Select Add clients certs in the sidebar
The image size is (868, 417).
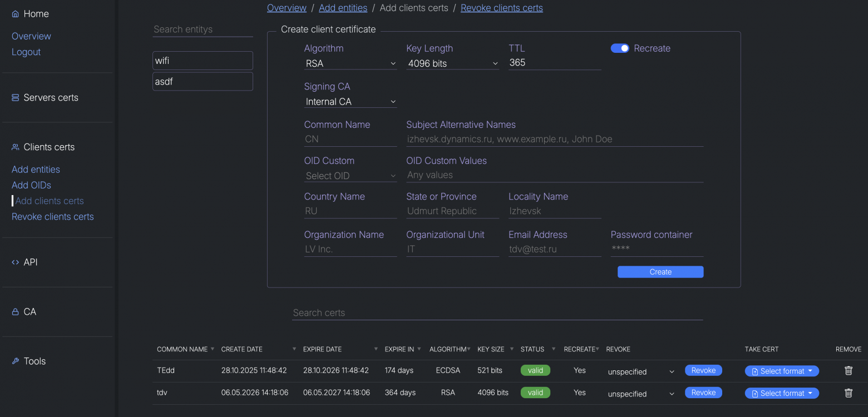50,201
